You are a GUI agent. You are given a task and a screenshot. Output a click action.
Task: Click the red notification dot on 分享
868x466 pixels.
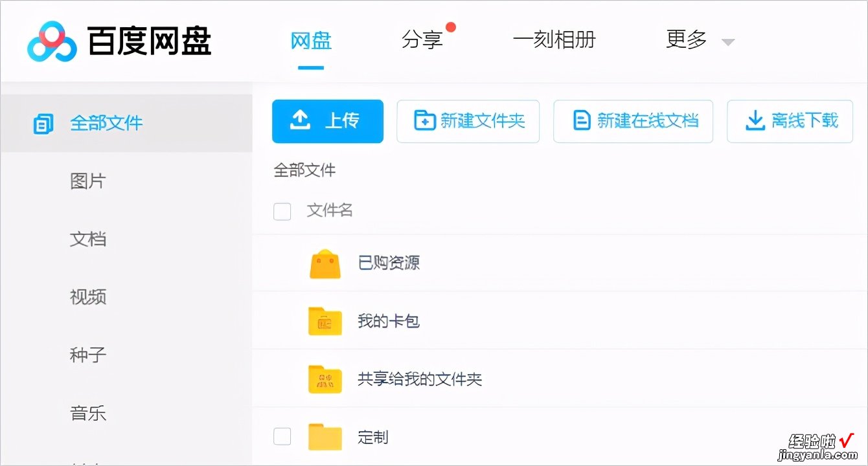(451, 27)
